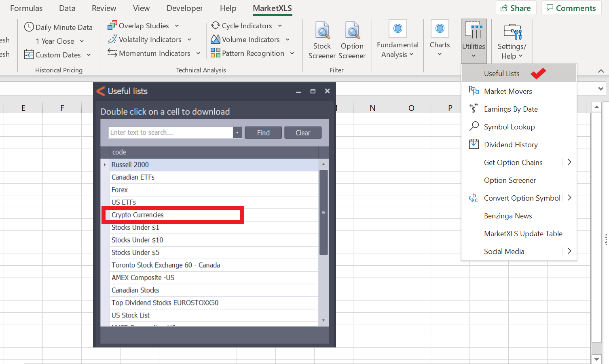Select Crypto Currencies in the list
Image resolution: width=609 pixels, height=364 pixels.
coord(137,215)
